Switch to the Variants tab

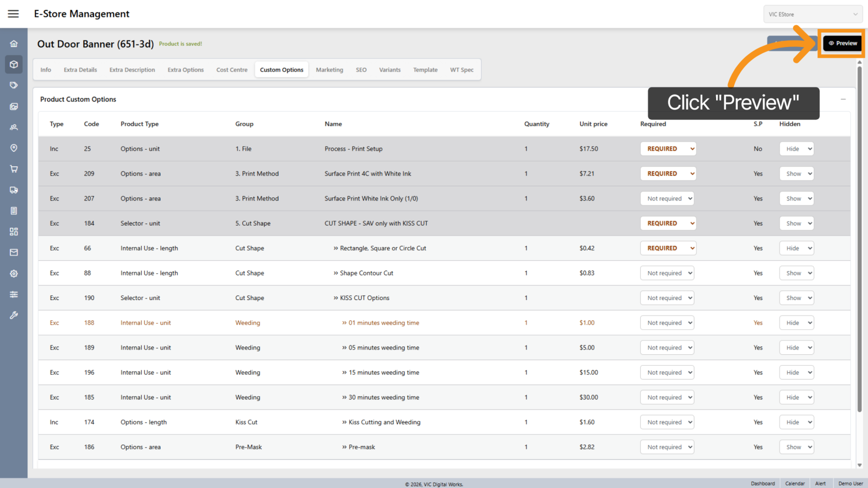pos(390,70)
